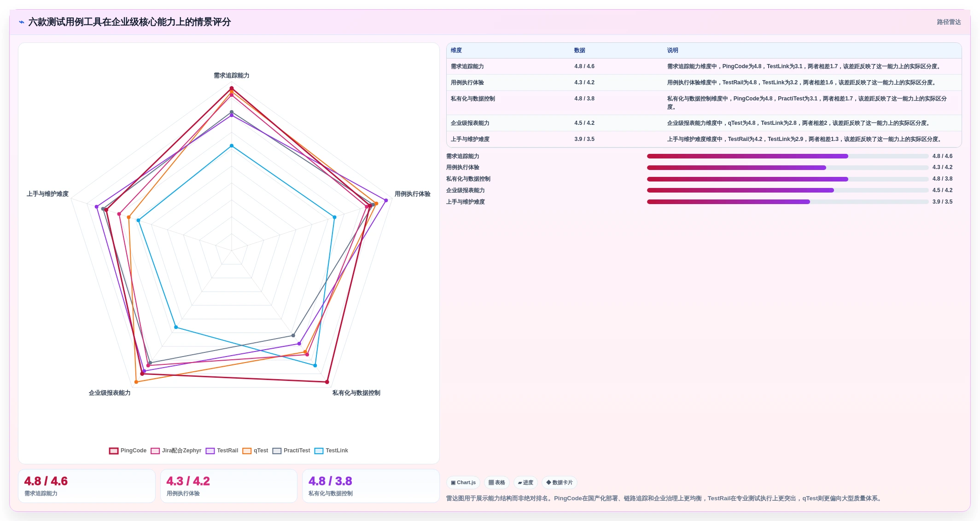
Task: Click the 用例执行体验 progress bar
Action: pos(787,168)
